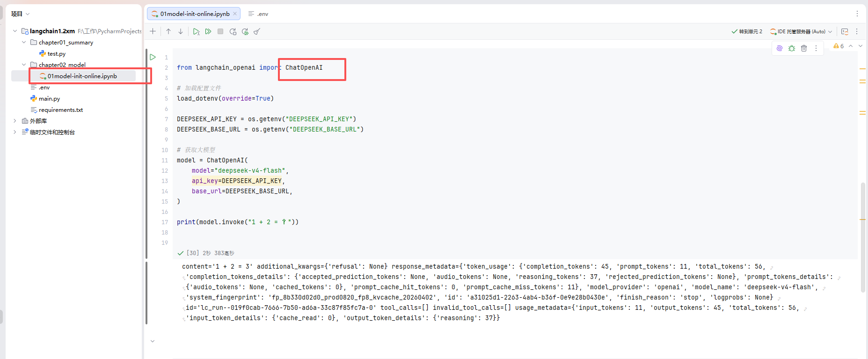The image size is (868, 359).
Task: Move cell down using the down arrow
Action: (x=181, y=31)
